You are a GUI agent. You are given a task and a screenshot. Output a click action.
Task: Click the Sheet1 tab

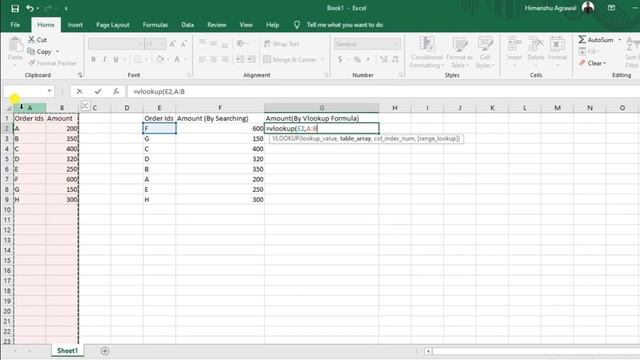click(x=67, y=351)
